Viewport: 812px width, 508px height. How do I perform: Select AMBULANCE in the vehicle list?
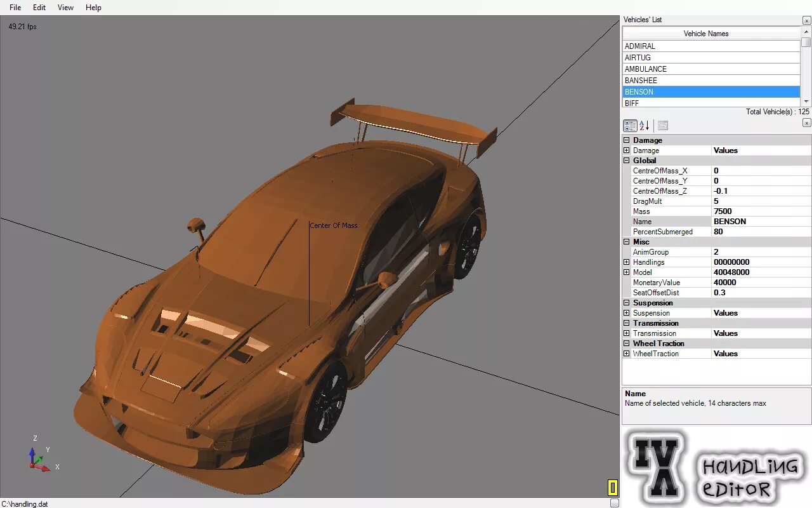coord(711,69)
